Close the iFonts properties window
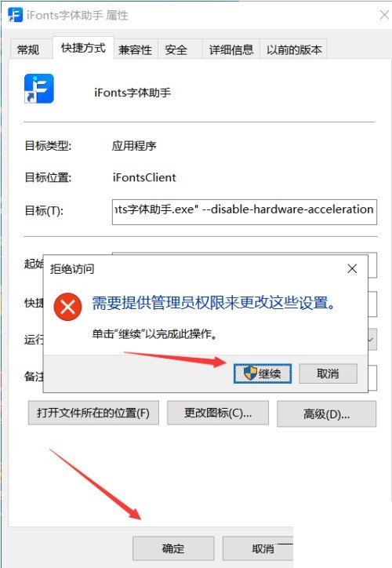The width and height of the screenshot is (392, 568). [x=384, y=15]
